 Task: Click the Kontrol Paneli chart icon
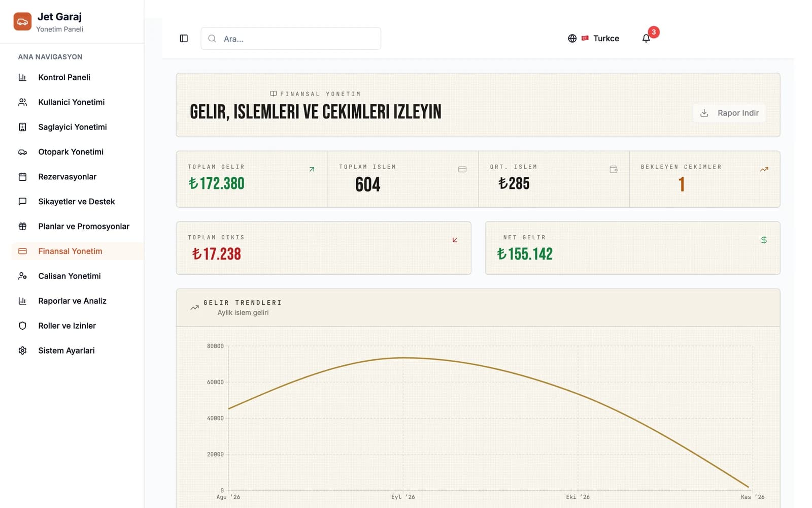[22, 77]
